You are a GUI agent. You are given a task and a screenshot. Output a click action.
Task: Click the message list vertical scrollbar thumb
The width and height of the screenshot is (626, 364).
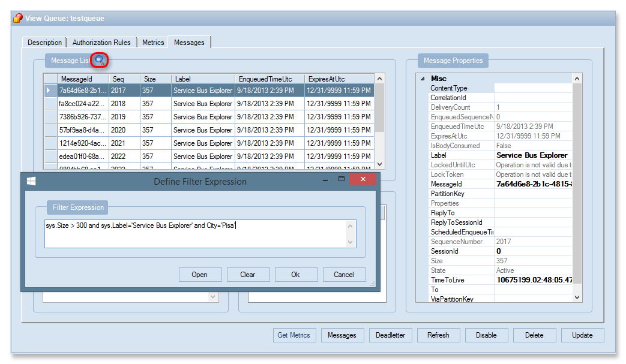coord(380,108)
